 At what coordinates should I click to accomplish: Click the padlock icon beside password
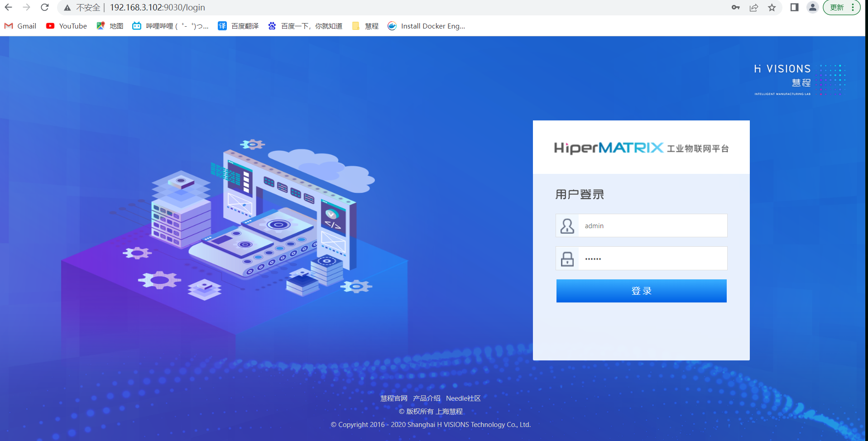pos(567,259)
